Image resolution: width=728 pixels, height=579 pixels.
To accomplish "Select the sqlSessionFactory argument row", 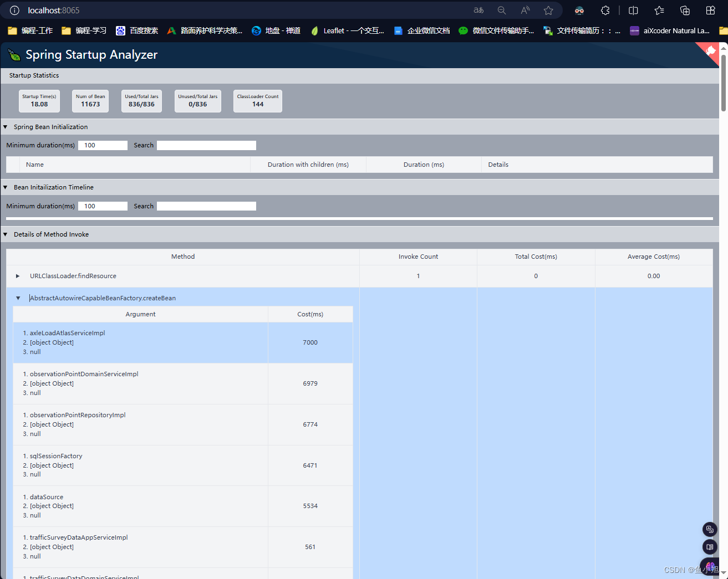I will coord(183,465).
